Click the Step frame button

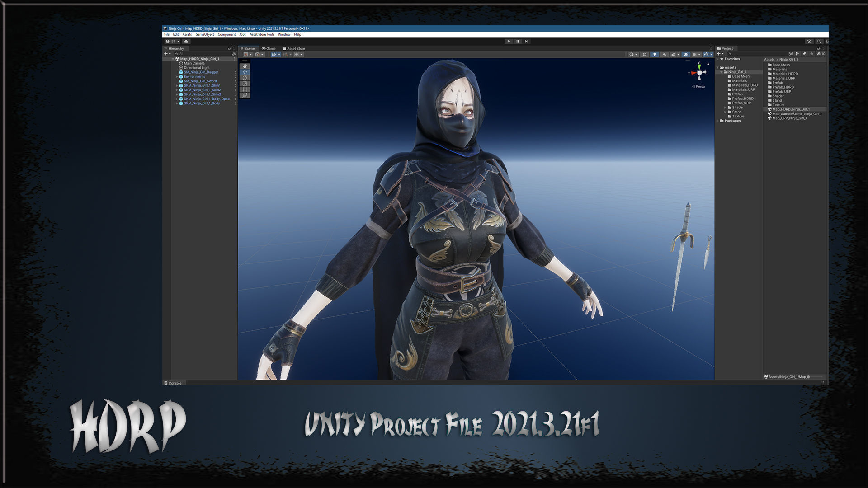point(526,41)
